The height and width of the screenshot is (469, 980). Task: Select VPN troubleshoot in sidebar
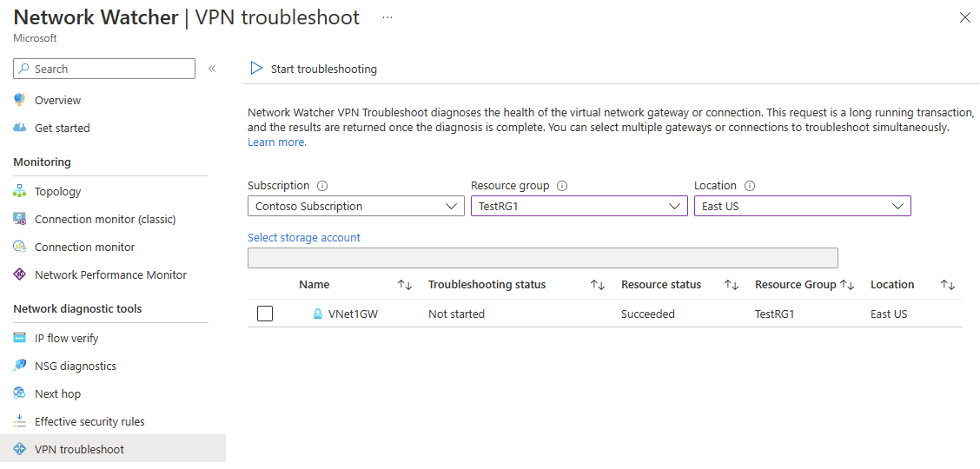click(x=79, y=450)
